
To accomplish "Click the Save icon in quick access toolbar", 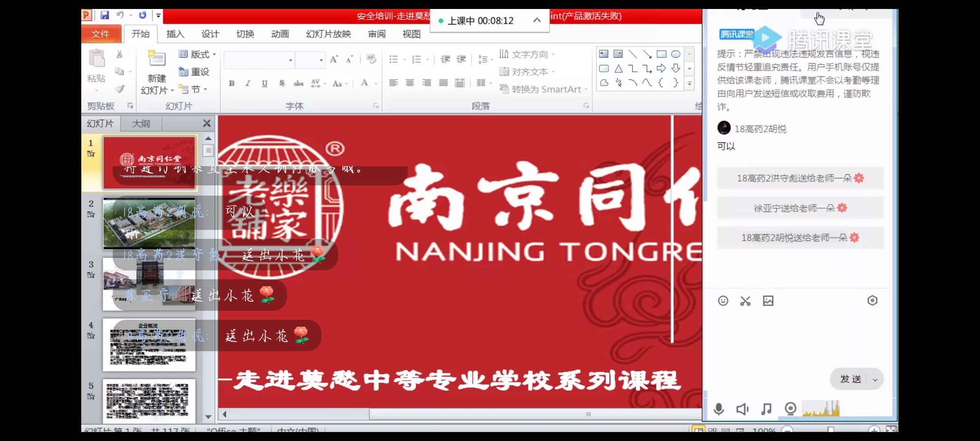I will (x=105, y=15).
